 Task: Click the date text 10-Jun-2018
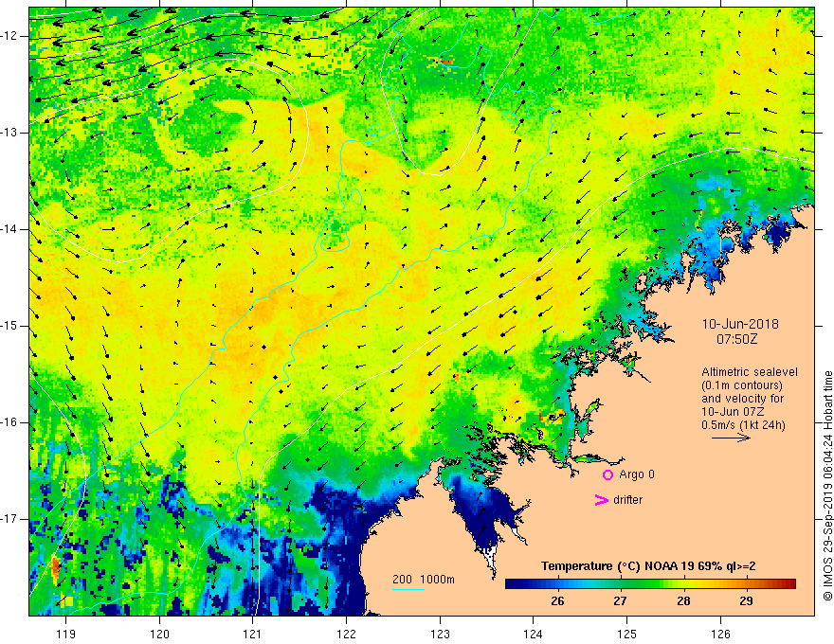pyautogui.click(x=740, y=324)
